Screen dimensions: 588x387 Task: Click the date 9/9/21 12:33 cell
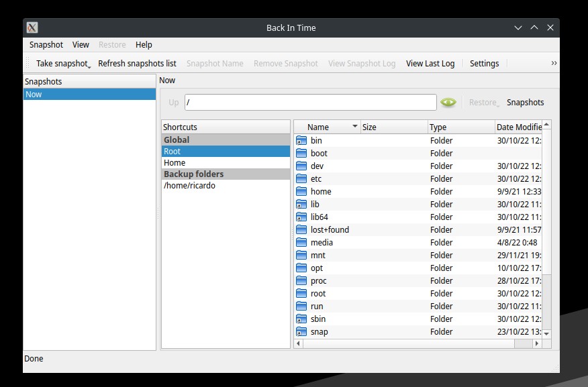(519, 191)
